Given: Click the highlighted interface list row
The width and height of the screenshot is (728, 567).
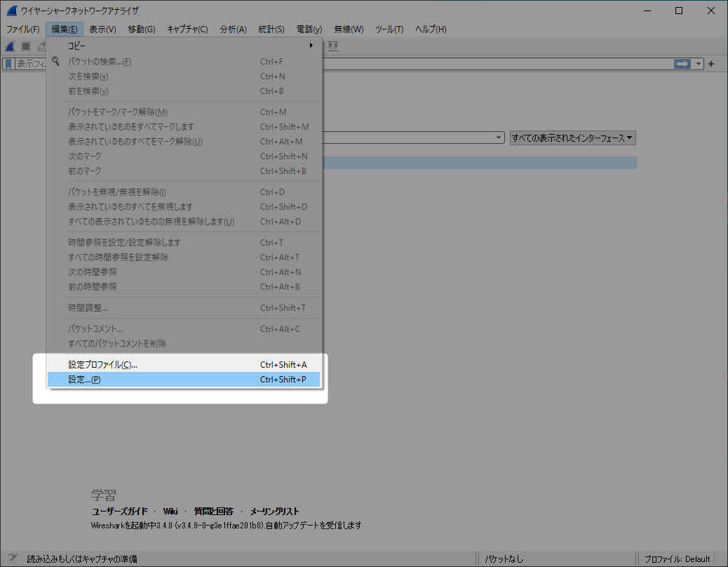Looking at the screenshot, I should [x=480, y=163].
